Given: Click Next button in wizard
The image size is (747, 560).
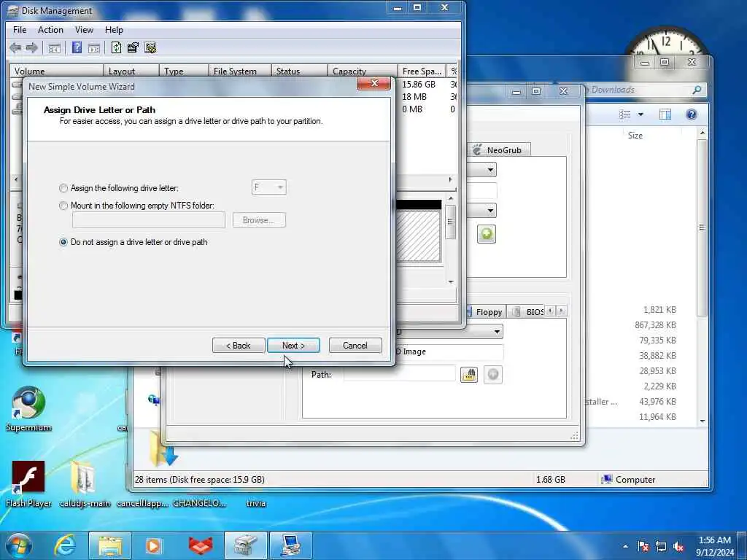Looking at the screenshot, I should [x=293, y=345].
